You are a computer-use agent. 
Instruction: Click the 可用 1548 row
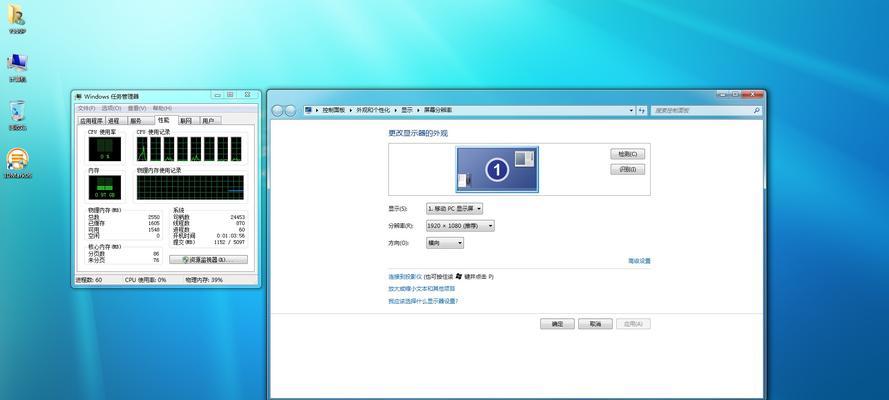(x=124, y=229)
